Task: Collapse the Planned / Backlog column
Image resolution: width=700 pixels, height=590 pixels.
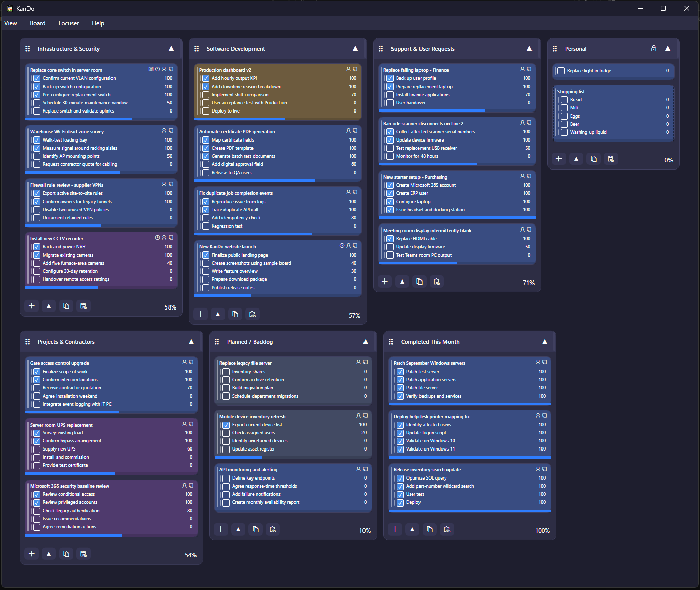Action: [366, 342]
